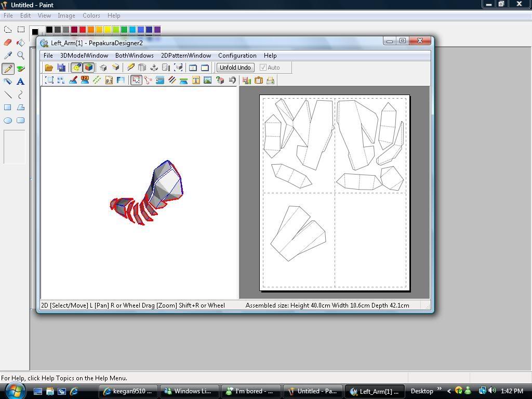The height and width of the screenshot is (399, 532).
Task: Click the question mark cube icon
Action: click(x=220, y=81)
